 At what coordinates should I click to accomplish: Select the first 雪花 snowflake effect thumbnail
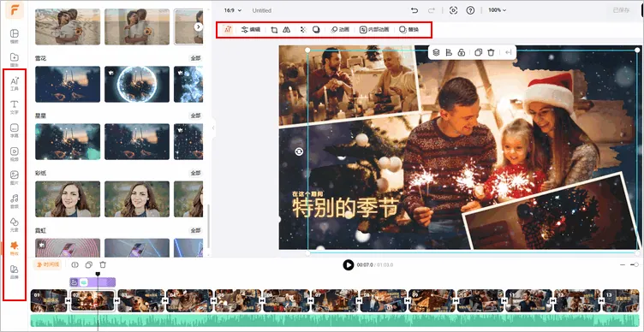click(68, 84)
